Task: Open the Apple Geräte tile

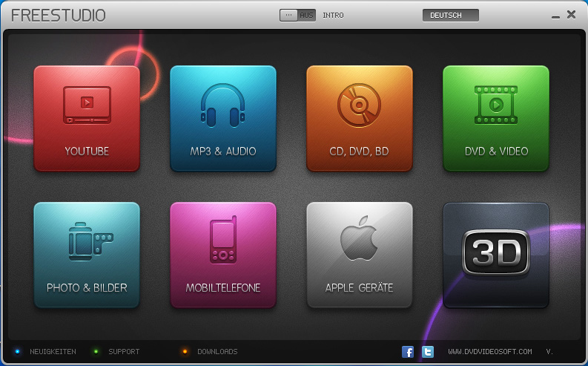Action: pos(360,255)
